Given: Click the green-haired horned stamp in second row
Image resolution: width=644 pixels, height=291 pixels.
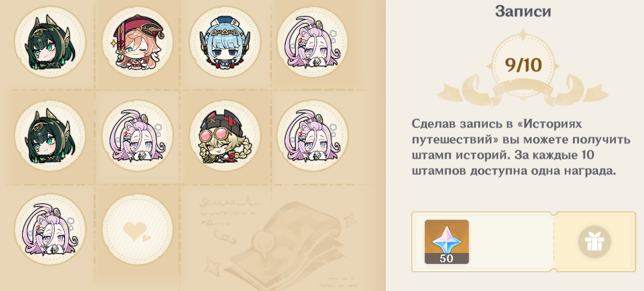Looking at the screenshot, I should pos(50,136).
